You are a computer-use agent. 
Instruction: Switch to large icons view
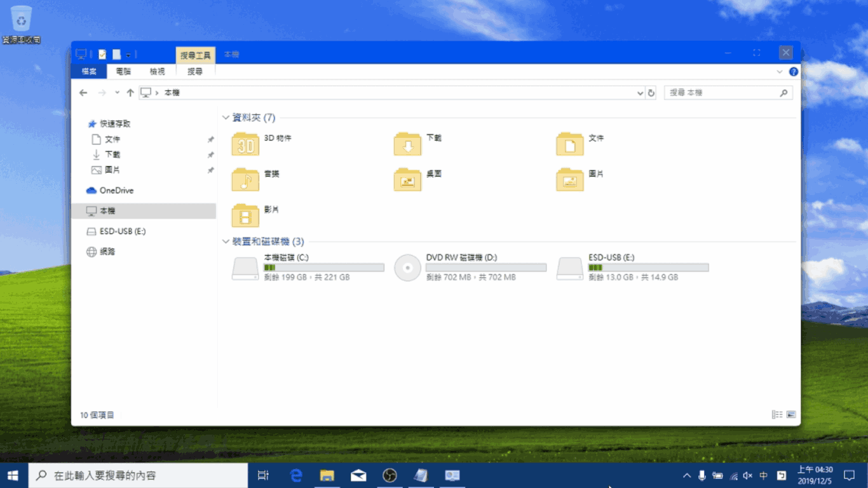pyautogui.click(x=791, y=415)
